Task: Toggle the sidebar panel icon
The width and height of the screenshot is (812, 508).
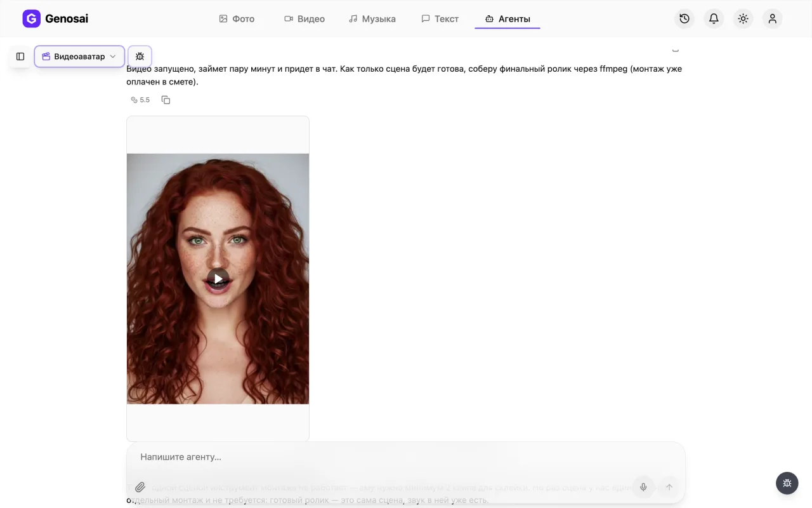Action: click(x=20, y=57)
